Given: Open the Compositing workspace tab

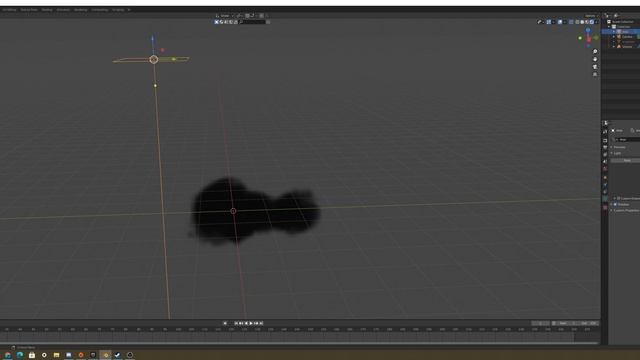Looking at the screenshot, I should 100,9.
